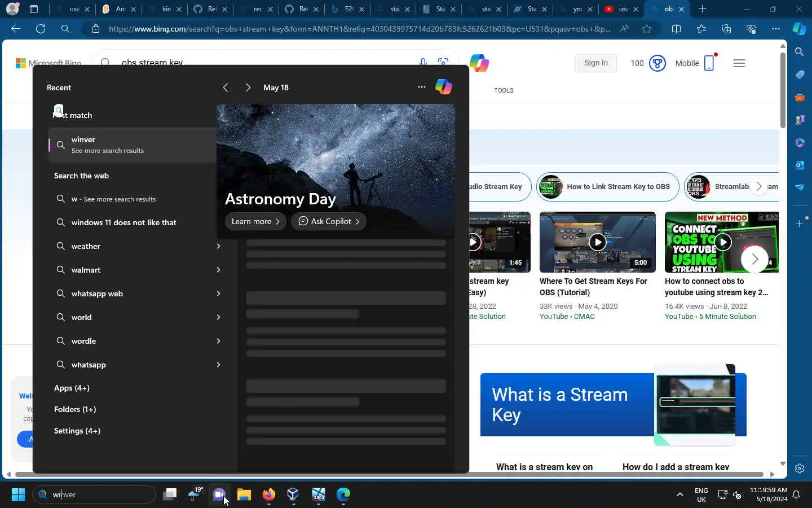Open Microsoft Rewards medal icon
Screen dimensions: 812x508
pos(657,63)
